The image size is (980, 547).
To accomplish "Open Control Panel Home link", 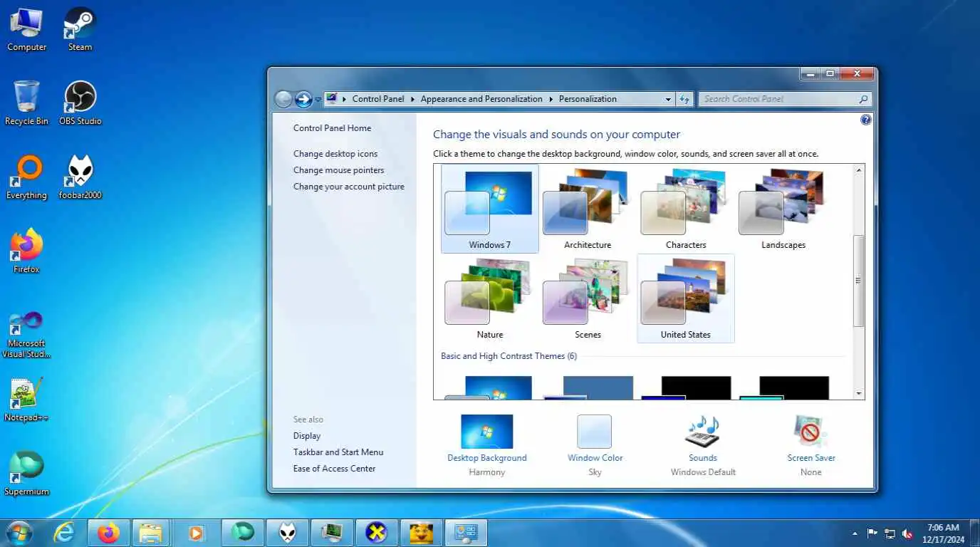I will pyautogui.click(x=332, y=128).
